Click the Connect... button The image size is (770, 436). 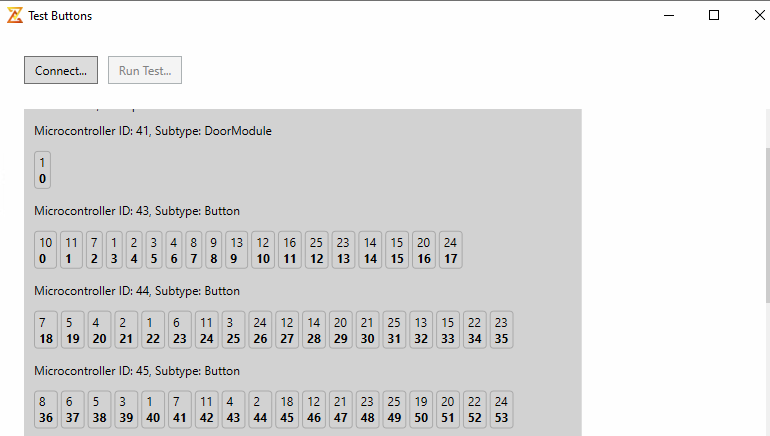tap(61, 70)
